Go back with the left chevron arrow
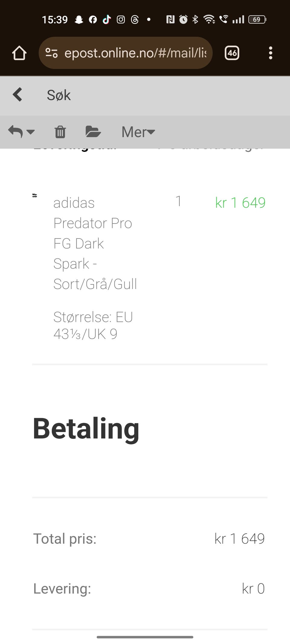The height and width of the screenshot is (644, 290). [18, 95]
